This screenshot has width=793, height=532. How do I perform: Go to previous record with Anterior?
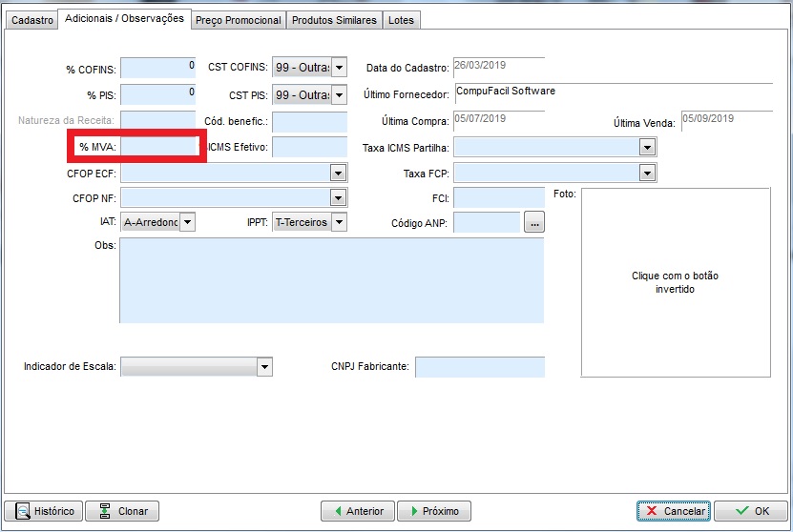(357, 511)
